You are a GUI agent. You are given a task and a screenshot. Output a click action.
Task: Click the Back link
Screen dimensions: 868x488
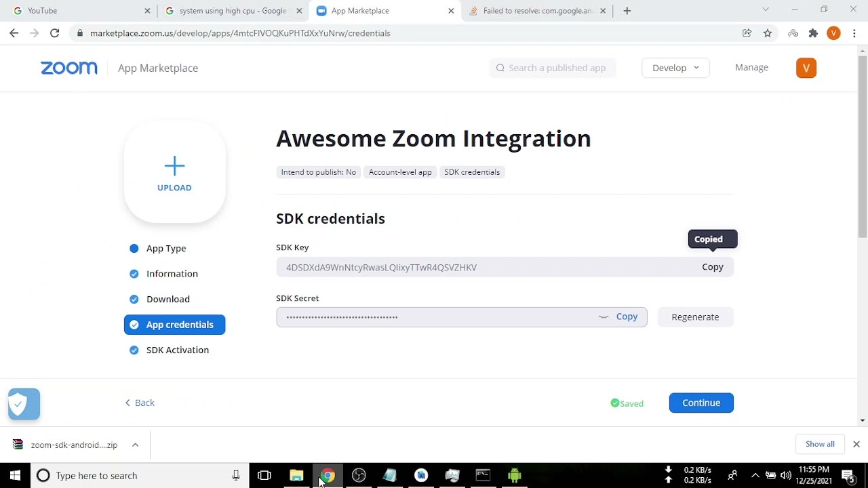pos(140,403)
